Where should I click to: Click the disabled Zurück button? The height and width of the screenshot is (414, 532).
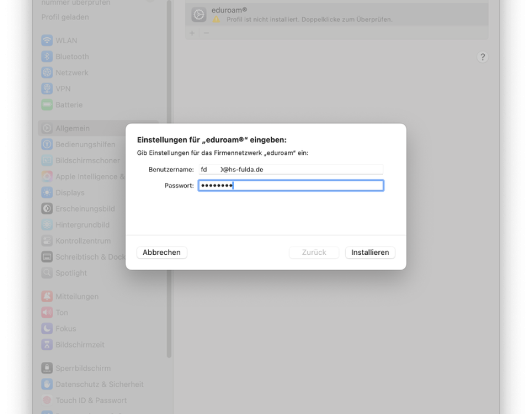click(314, 253)
